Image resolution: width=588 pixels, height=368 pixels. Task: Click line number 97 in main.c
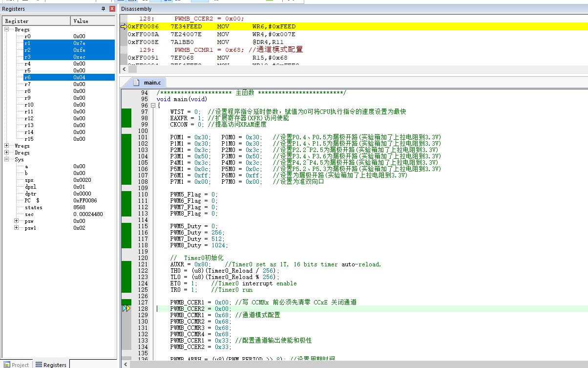pos(144,112)
